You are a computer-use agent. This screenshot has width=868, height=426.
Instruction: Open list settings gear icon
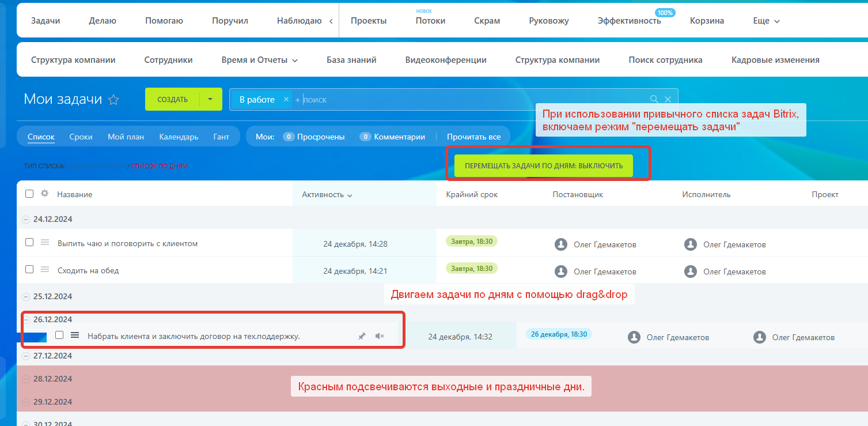(44, 194)
